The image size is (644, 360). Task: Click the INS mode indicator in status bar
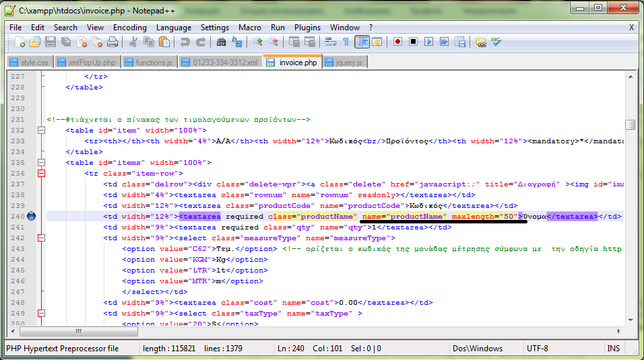pyautogui.click(x=613, y=349)
